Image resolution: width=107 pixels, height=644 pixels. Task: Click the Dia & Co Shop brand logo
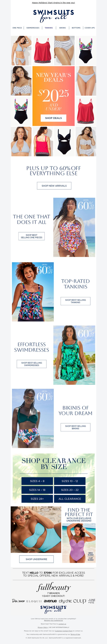[x=18, y=601]
